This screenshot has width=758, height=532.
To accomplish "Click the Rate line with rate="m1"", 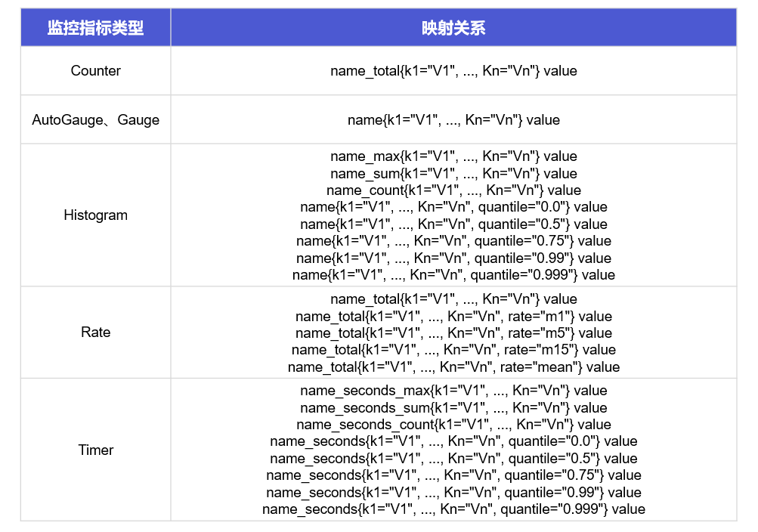I will click(x=453, y=317).
